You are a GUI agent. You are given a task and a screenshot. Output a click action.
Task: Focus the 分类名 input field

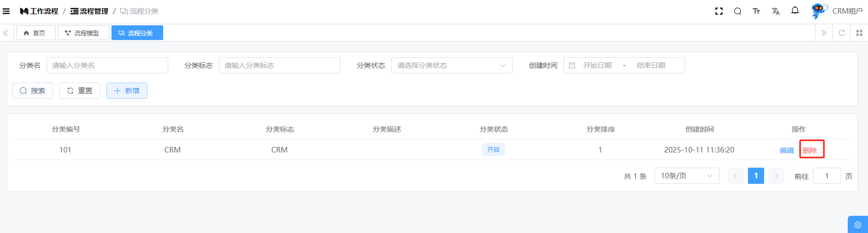click(x=107, y=65)
